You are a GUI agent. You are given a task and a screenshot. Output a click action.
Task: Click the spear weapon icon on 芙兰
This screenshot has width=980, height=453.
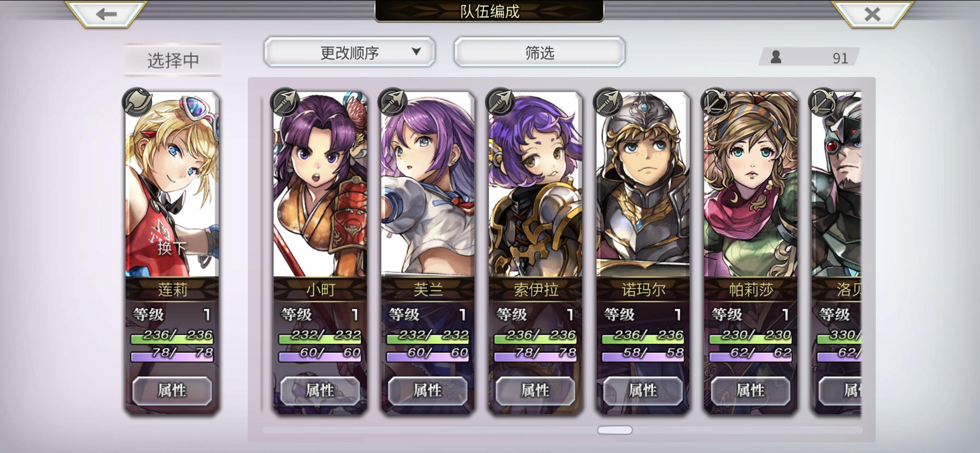tap(392, 102)
